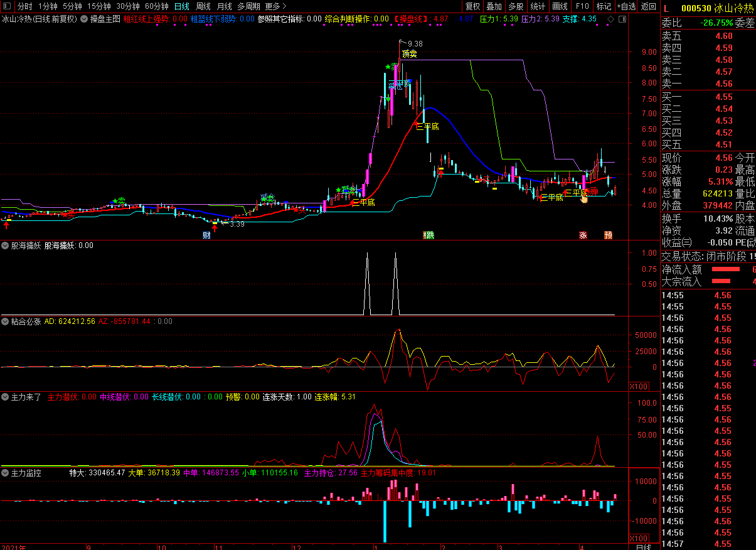Click the hand pointer signal icon on chart
Screen dimensions: 756x550
[x=584, y=198]
